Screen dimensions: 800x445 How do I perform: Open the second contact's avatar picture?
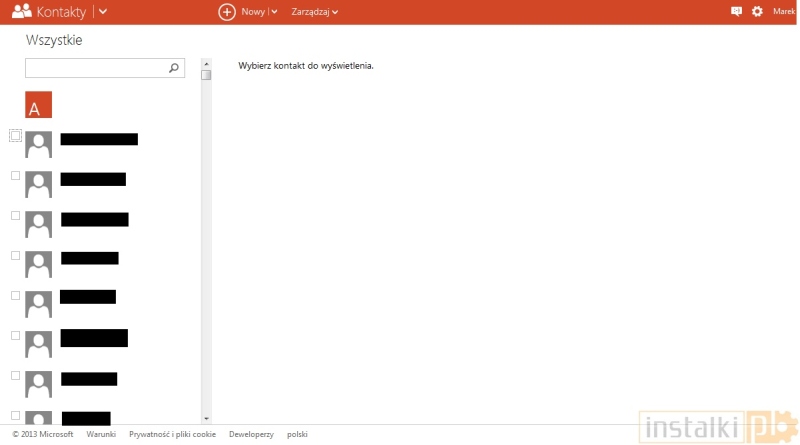click(x=38, y=184)
